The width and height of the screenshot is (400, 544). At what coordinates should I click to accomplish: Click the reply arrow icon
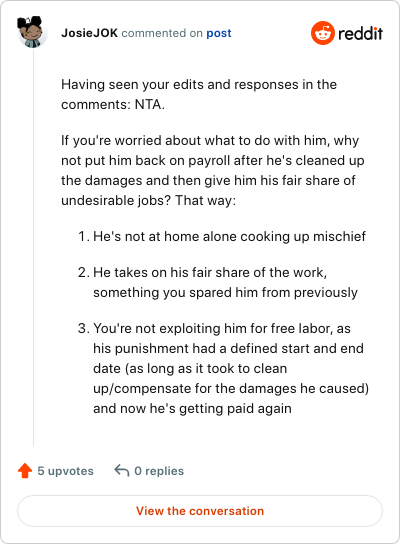pyautogui.click(x=122, y=470)
